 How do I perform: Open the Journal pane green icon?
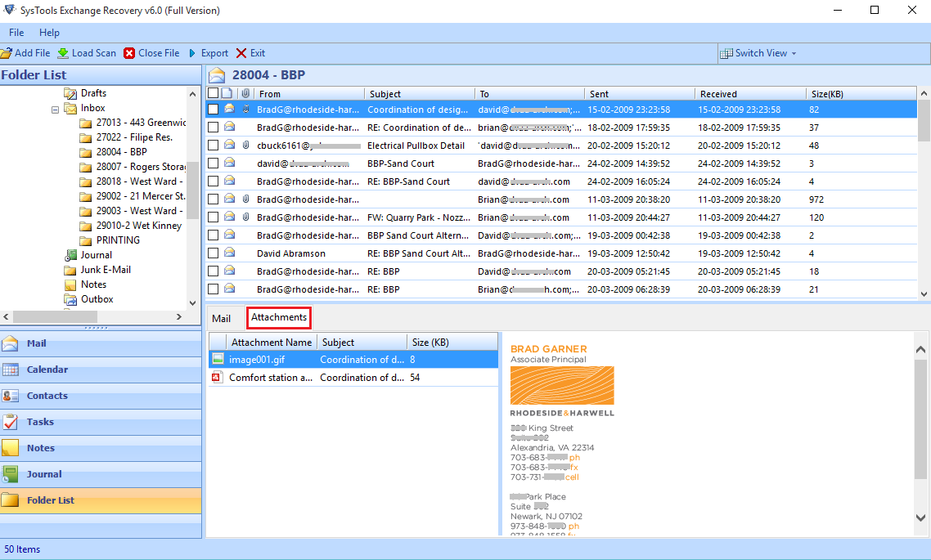(x=10, y=474)
